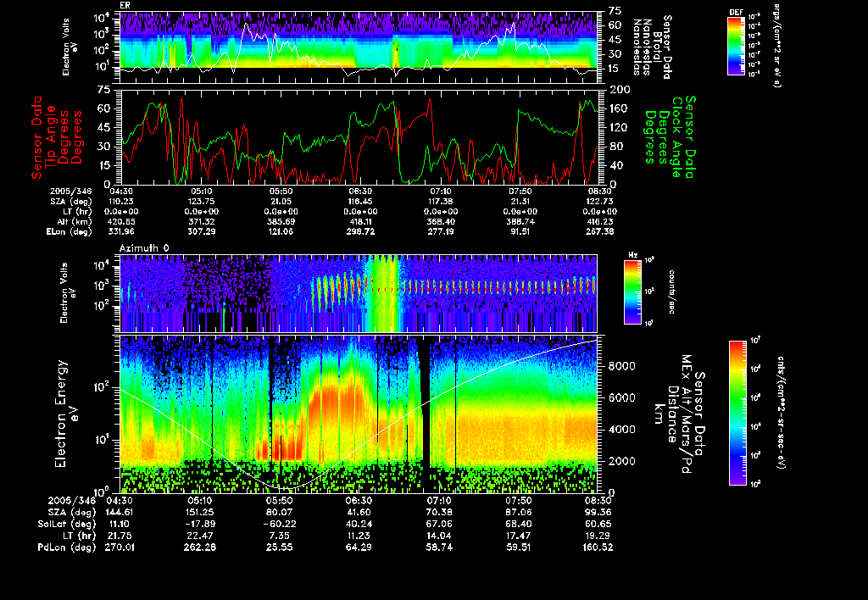Image resolution: width=868 pixels, height=600 pixels.
Task: Click the SolLat value 67.06
Action: click(x=438, y=525)
